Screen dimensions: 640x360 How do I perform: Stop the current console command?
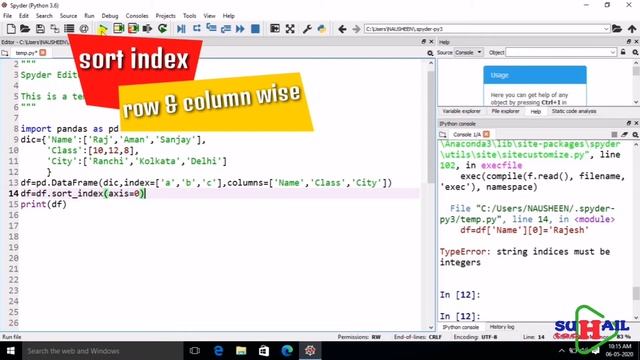(614, 134)
